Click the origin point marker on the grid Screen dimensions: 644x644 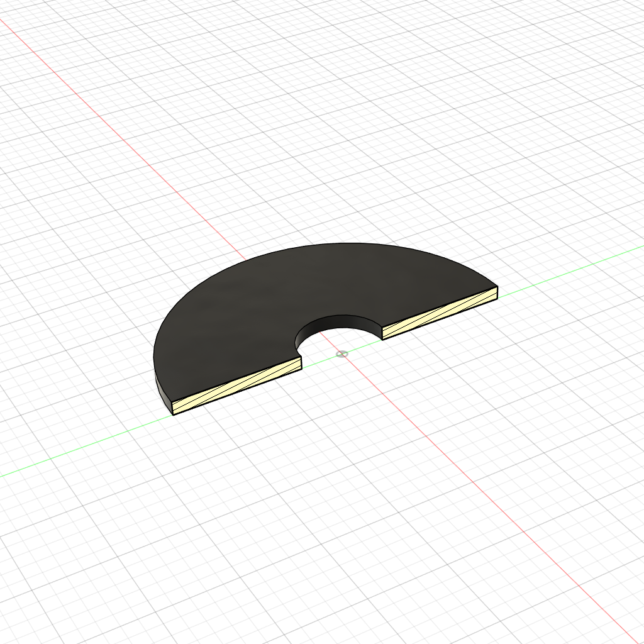pos(341,353)
